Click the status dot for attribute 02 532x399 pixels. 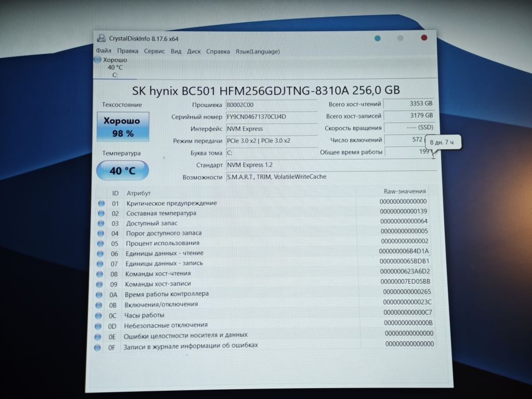tap(101, 214)
